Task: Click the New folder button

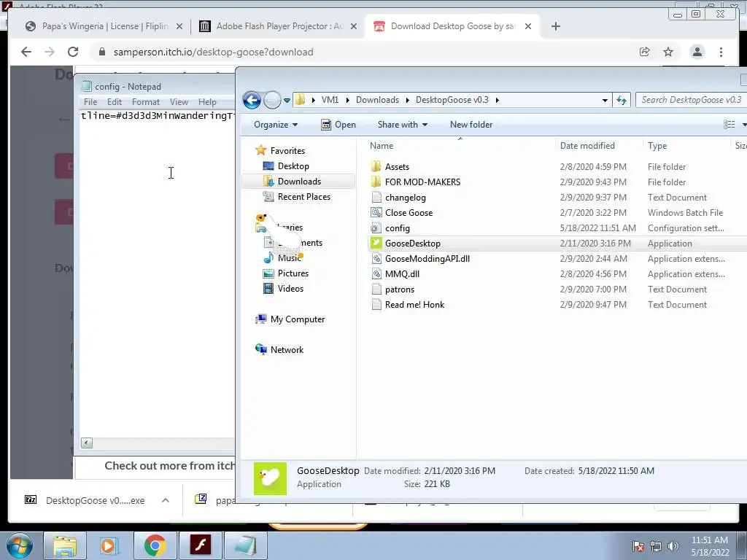Action: pos(471,125)
